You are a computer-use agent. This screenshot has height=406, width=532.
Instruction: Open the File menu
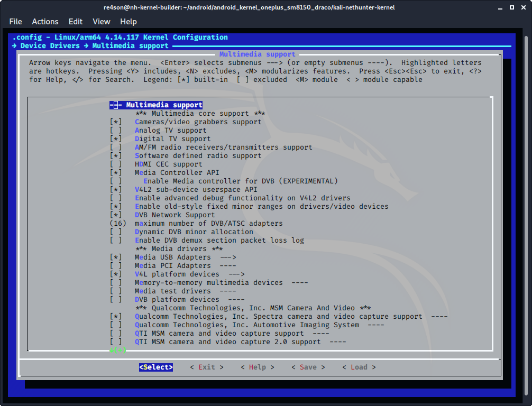pyautogui.click(x=16, y=22)
